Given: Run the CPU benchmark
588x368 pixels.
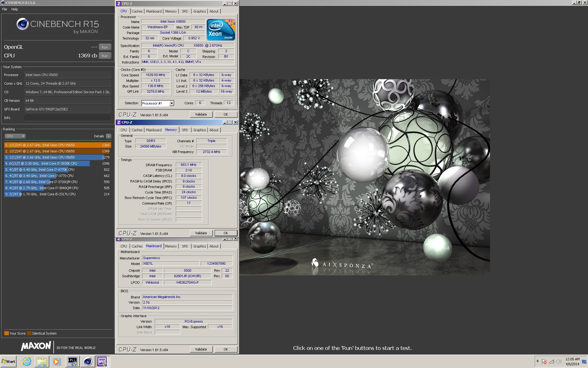Looking at the screenshot, I should pos(105,56).
